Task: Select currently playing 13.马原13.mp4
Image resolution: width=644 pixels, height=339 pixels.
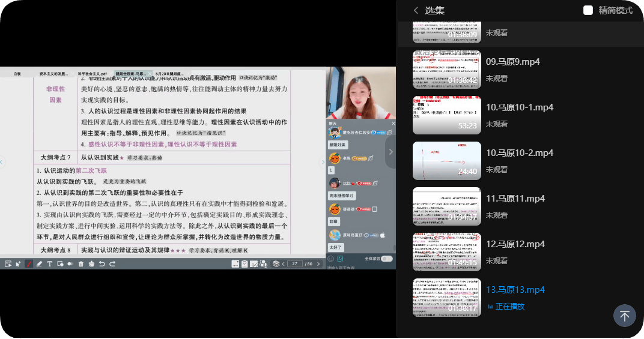Action: click(515, 290)
